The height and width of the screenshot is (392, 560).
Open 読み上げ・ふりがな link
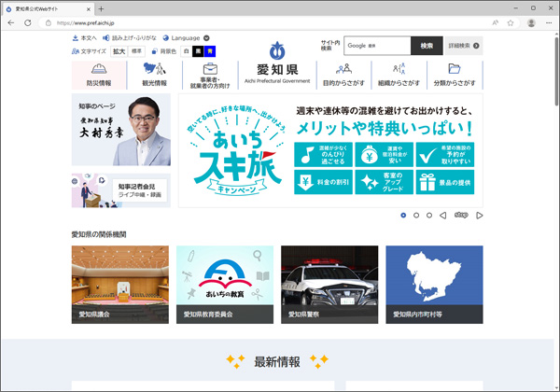click(130, 38)
